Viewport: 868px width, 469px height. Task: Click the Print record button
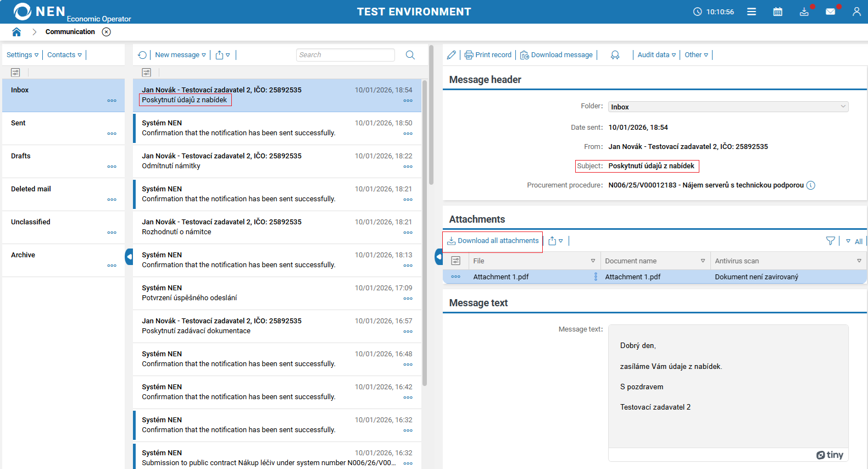pyautogui.click(x=488, y=55)
